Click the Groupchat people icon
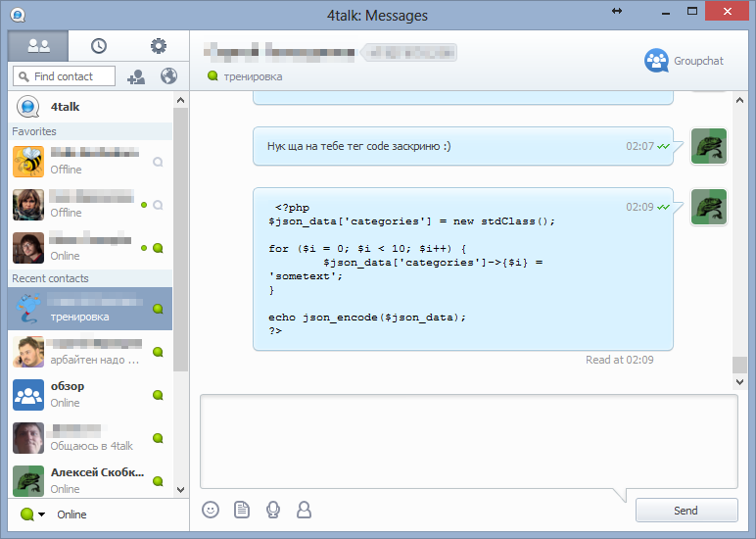Image resolution: width=756 pixels, height=539 pixels. [x=656, y=61]
